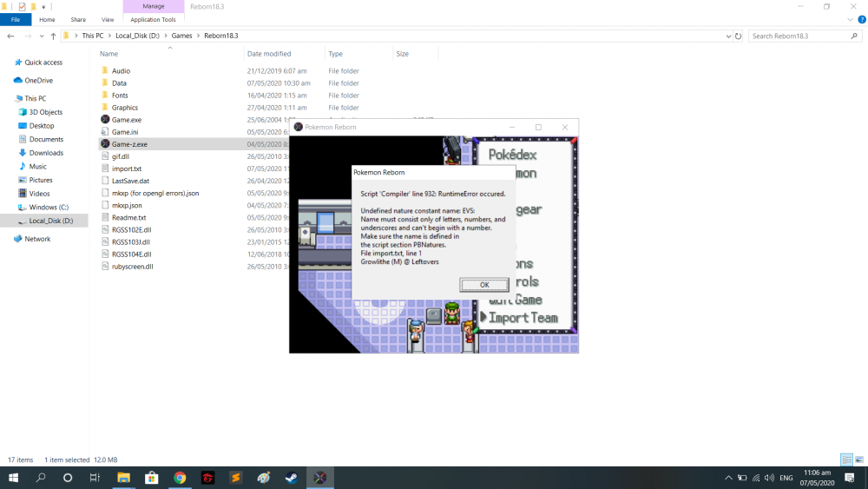The height and width of the screenshot is (489, 868).
Task: Select the Graphics folder icon
Action: pos(105,107)
